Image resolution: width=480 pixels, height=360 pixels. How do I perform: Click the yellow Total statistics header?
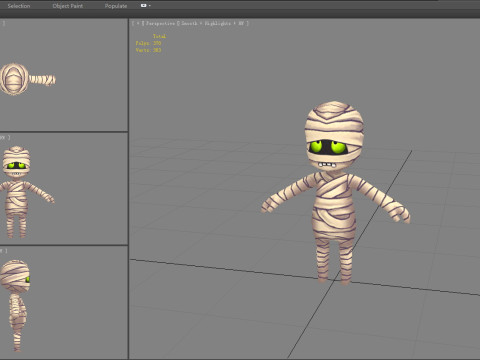click(159, 36)
